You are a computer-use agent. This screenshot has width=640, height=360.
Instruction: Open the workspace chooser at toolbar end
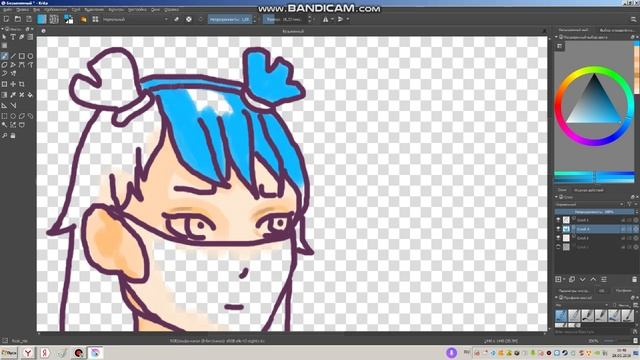(633, 19)
